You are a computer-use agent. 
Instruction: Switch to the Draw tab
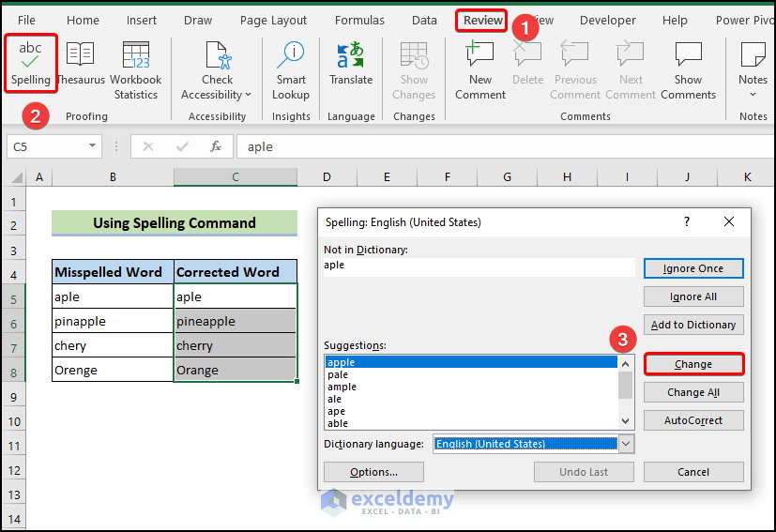point(198,21)
